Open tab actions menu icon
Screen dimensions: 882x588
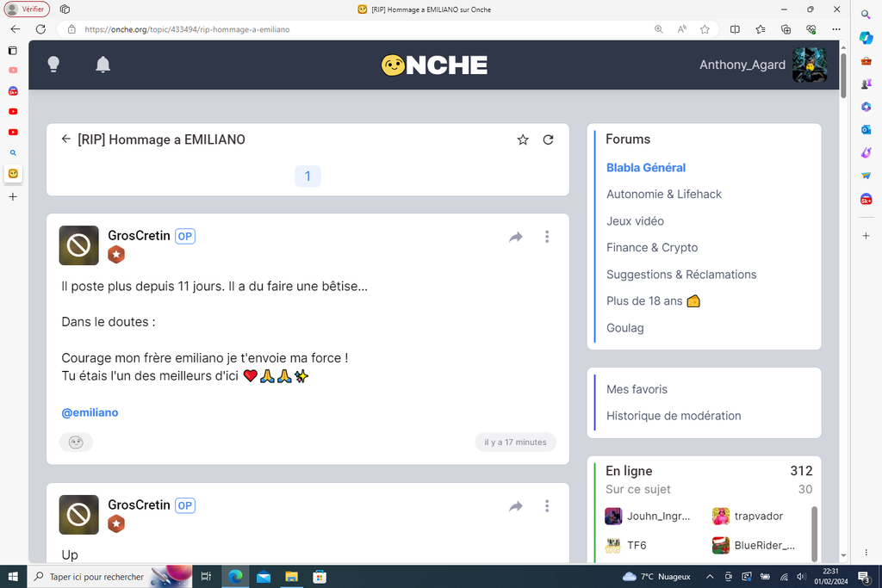click(12, 51)
